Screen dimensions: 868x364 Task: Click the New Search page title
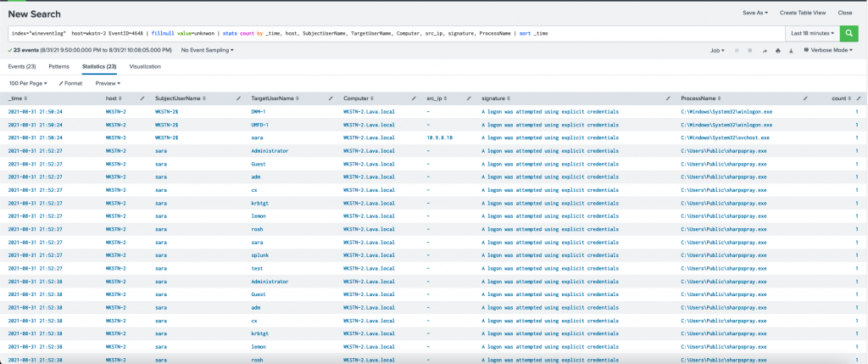tap(34, 14)
